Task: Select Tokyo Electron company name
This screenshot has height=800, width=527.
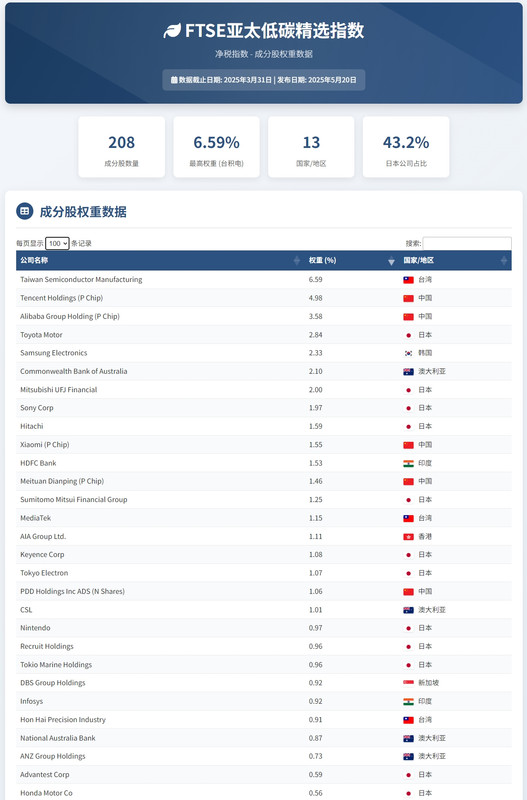Action: (x=44, y=573)
